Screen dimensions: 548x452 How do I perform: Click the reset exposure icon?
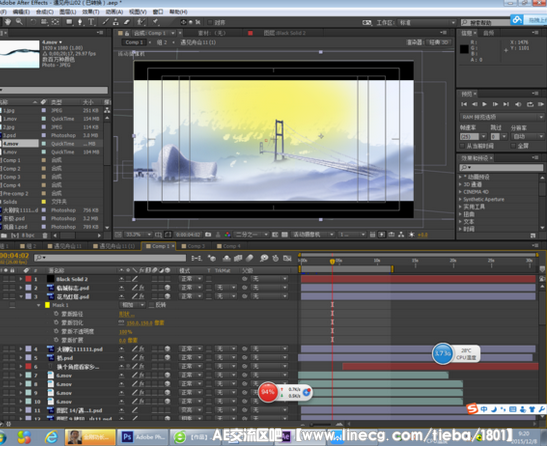412,235
